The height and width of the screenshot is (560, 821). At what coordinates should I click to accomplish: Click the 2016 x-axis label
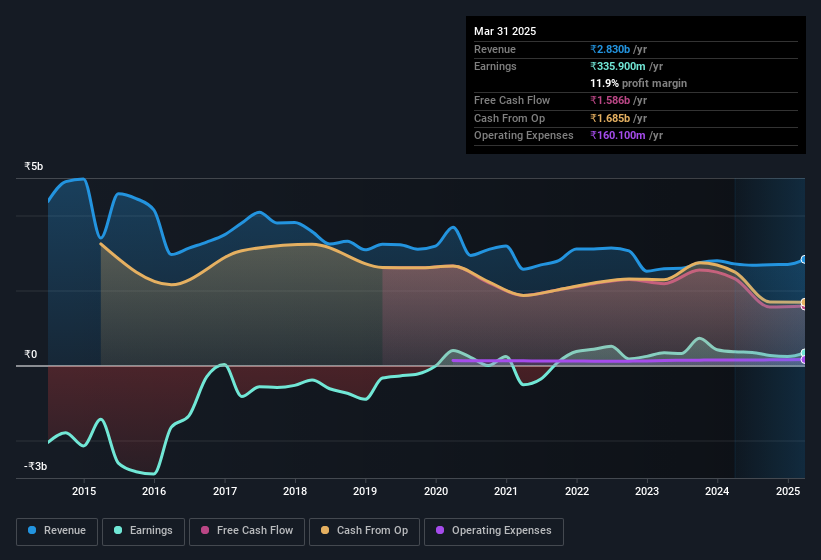154,491
